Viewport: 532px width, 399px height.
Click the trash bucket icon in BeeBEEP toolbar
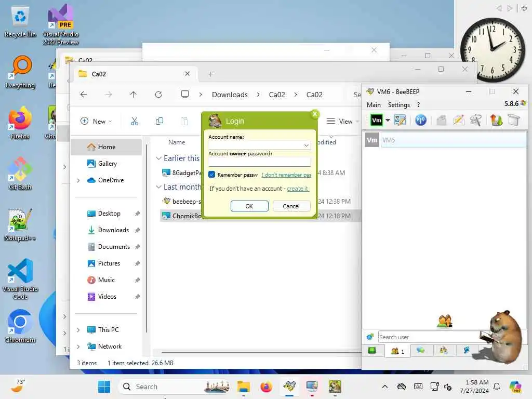tap(514, 120)
